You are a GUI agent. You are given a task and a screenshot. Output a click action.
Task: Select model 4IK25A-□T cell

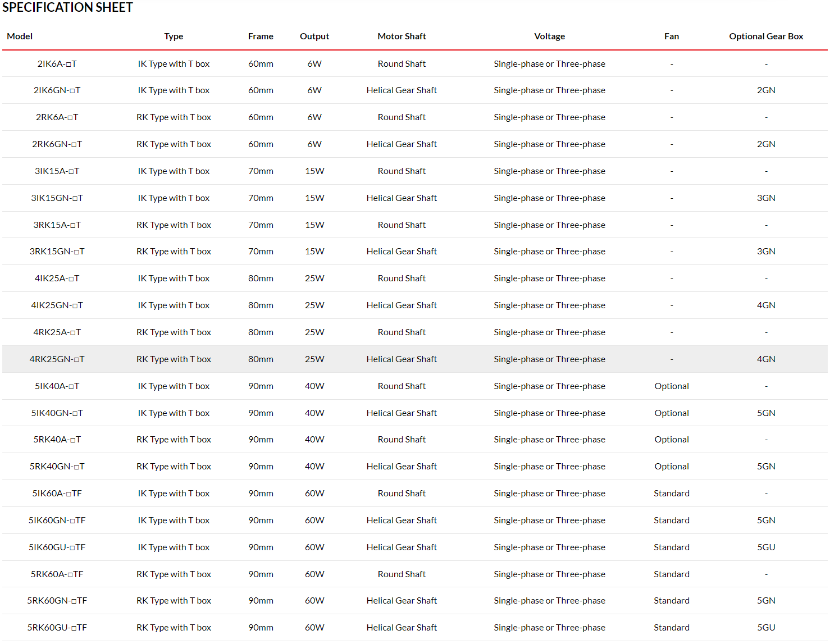(x=57, y=278)
